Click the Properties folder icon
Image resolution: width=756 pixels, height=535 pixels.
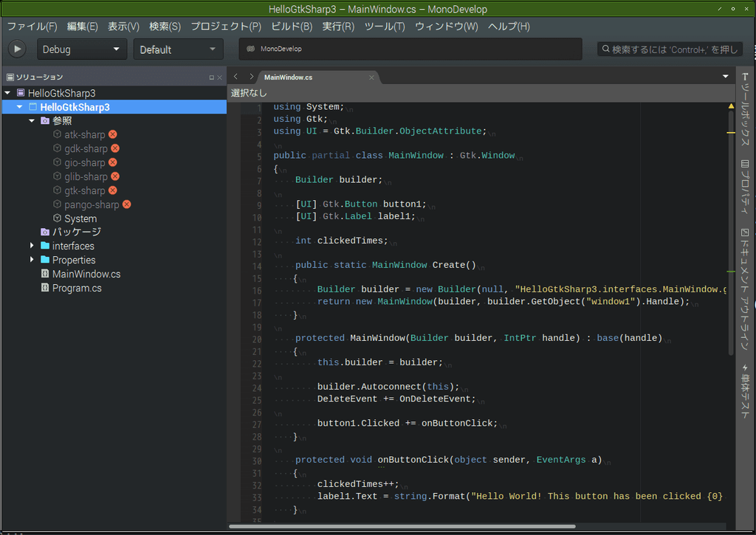[x=45, y=259]
